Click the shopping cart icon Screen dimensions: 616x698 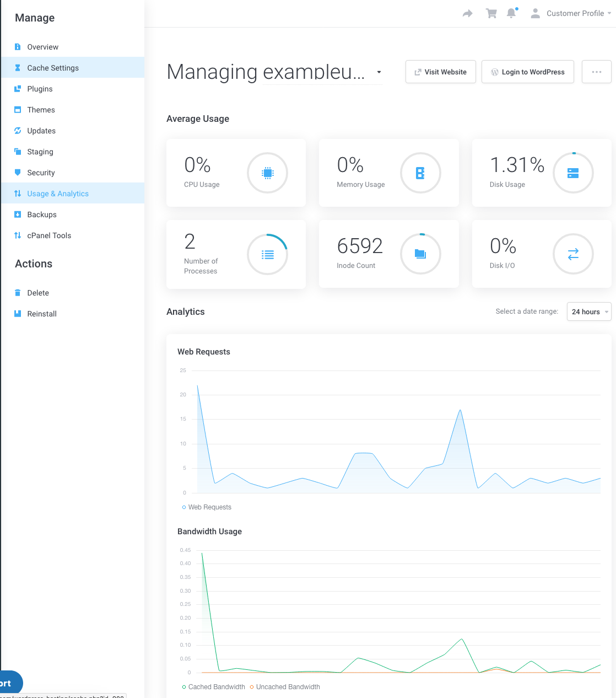[x=491, y=13]
